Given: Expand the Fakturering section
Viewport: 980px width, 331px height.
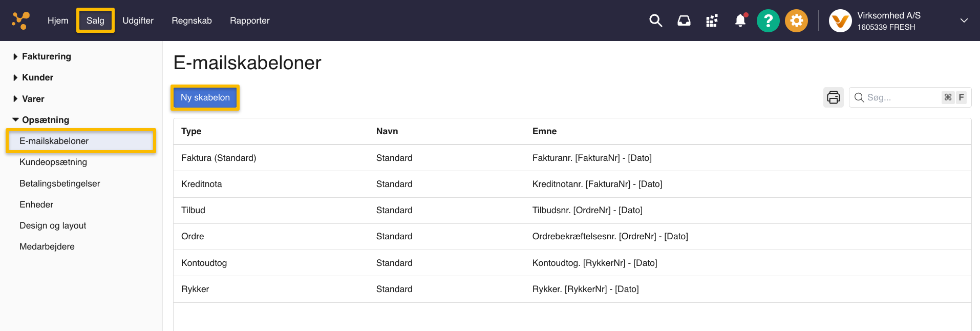Looking at the screenshot, I should 46,56.
